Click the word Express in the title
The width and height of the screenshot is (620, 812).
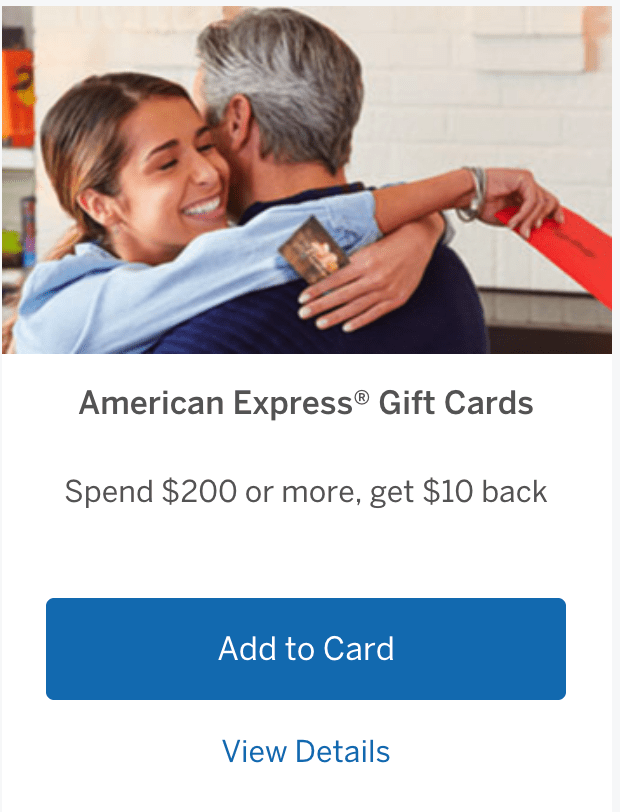(293, 403)
